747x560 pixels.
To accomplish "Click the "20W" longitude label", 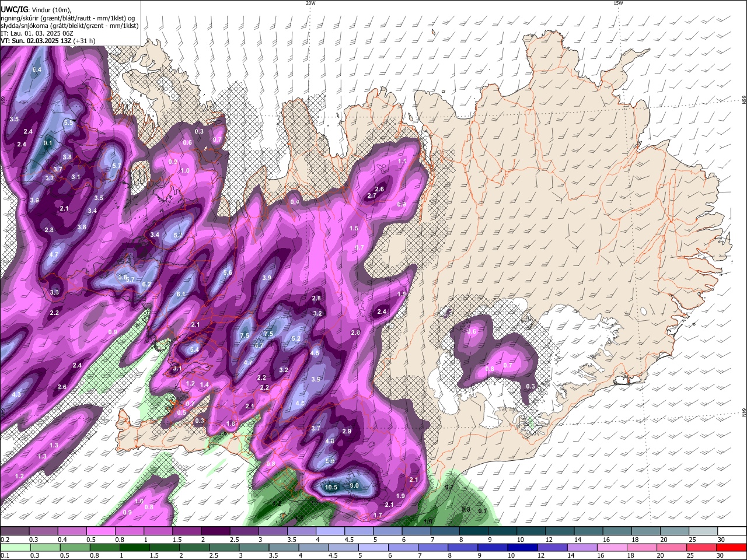I will (310, 3).
